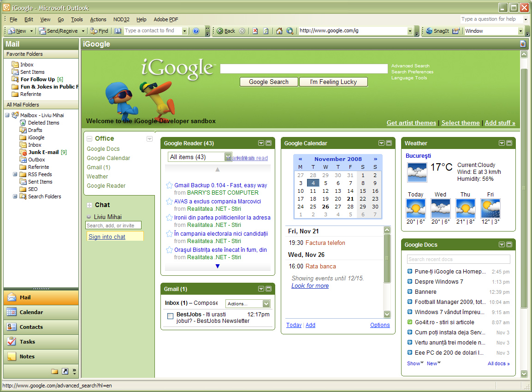Viewport: 532px width, 392px height.
Task: Click the Search recent docs field
Action: click(x=458, y=259)
